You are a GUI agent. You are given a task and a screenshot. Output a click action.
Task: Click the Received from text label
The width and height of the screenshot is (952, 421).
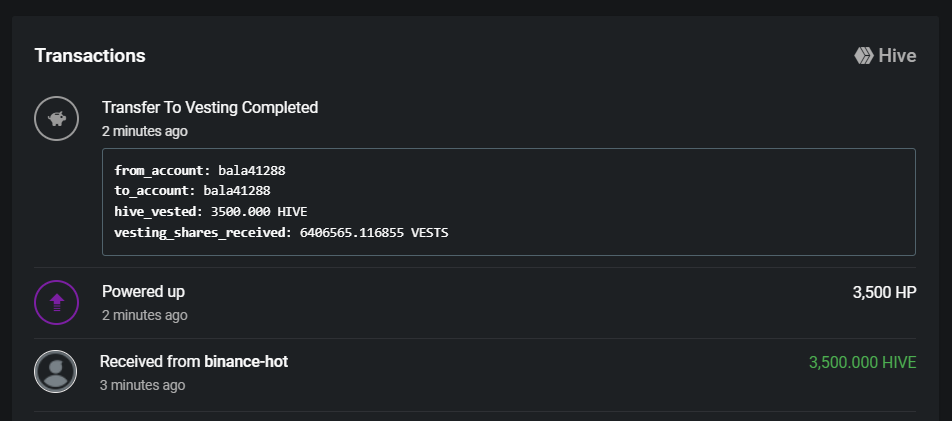pyautogui.click(x=150, y=361)
